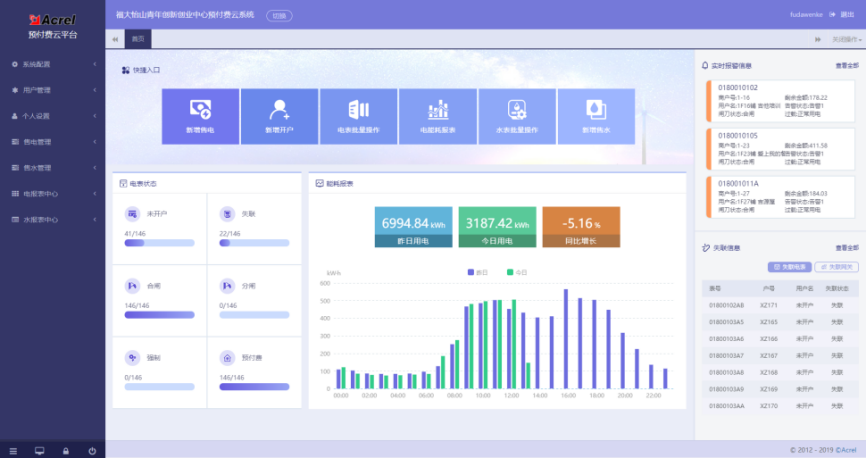Click the 新增售水 water sale tile

pos(596,116)
